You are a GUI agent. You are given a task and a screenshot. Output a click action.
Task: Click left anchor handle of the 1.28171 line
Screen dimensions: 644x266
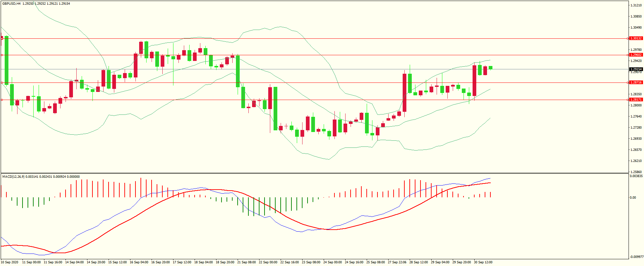click(x=2, y=100)
